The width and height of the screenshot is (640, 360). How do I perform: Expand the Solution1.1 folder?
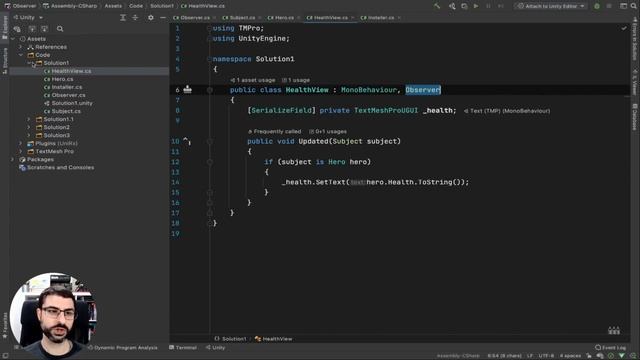pyautogui.click(x=29, y=119)
